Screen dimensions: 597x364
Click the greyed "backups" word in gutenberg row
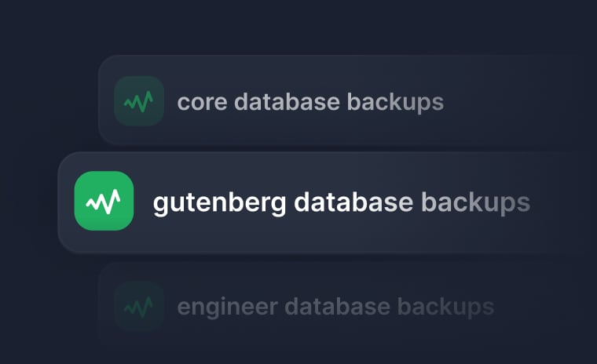click(475, 202)
